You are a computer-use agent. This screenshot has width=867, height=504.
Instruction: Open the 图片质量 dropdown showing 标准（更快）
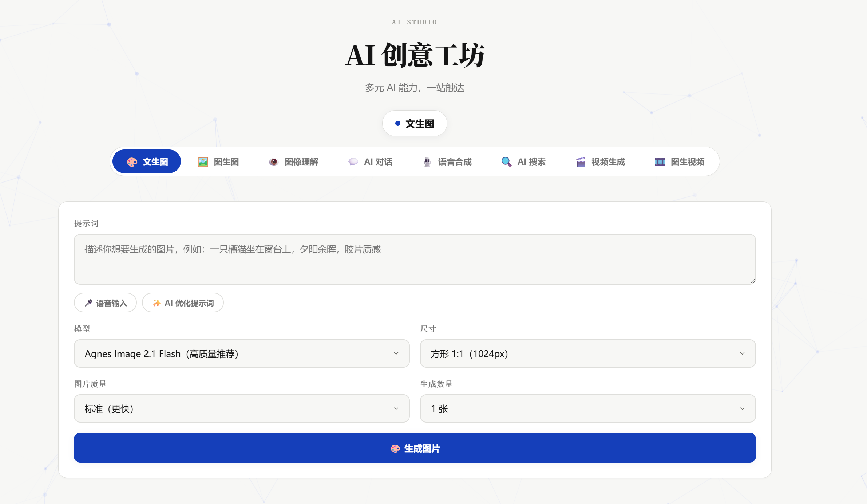[x=242, y=408]
